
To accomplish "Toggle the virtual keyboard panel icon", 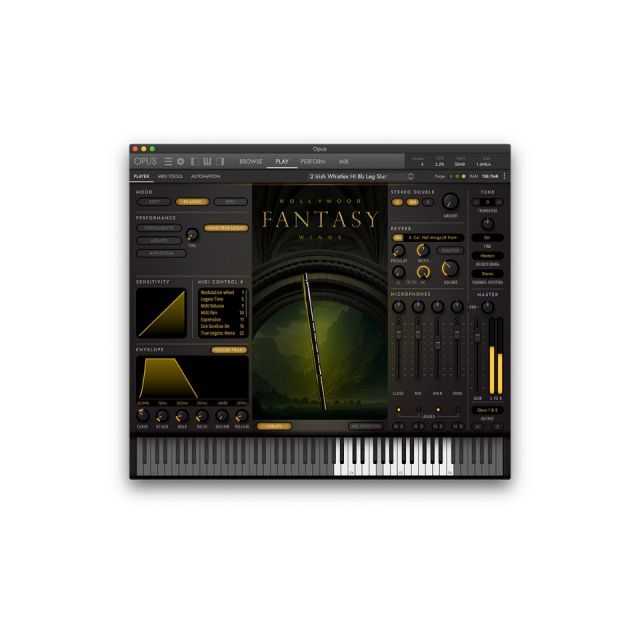I will (x=207, y=162).
